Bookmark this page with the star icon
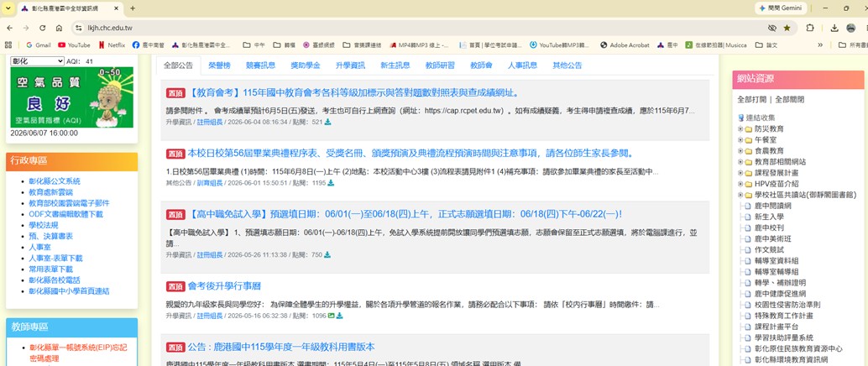868x366 pixels. (787, 28)
